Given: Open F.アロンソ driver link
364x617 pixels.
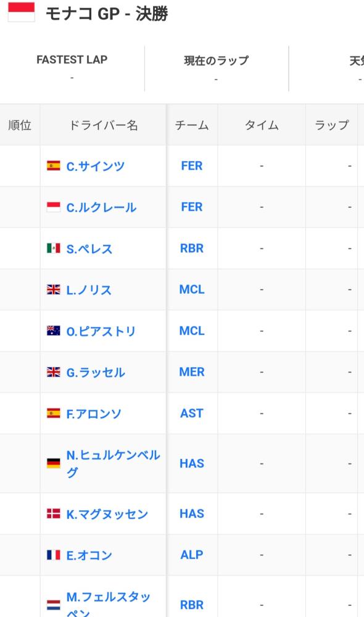Looking at the screenshot, I should (94, 413).
